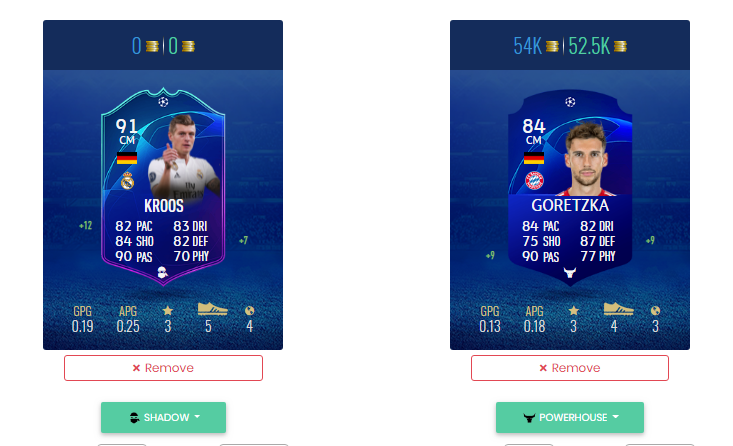Open the SHADOW chemistry style dropdown
Screen dimensions: 733x446
point(163,417)
